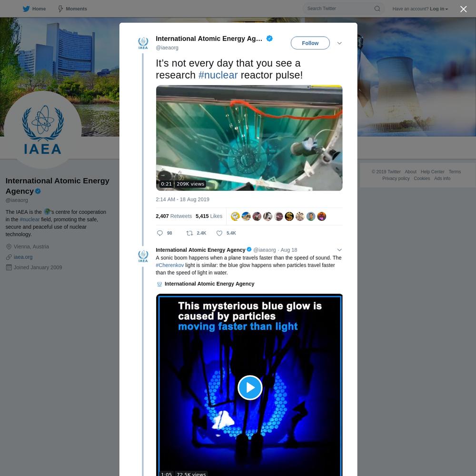
Task: Play the reactor pulse video
Action: 249,138
